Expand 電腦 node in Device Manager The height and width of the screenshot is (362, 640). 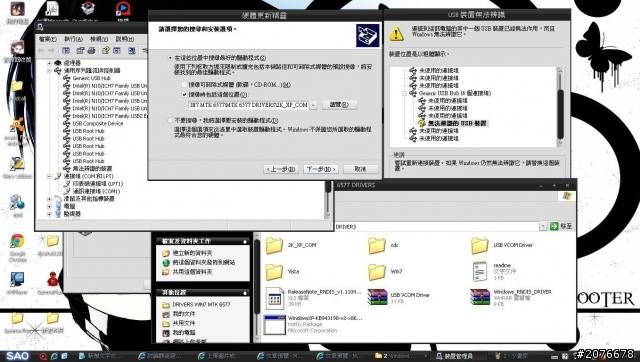pyautogui.click(x=49, y=207)
